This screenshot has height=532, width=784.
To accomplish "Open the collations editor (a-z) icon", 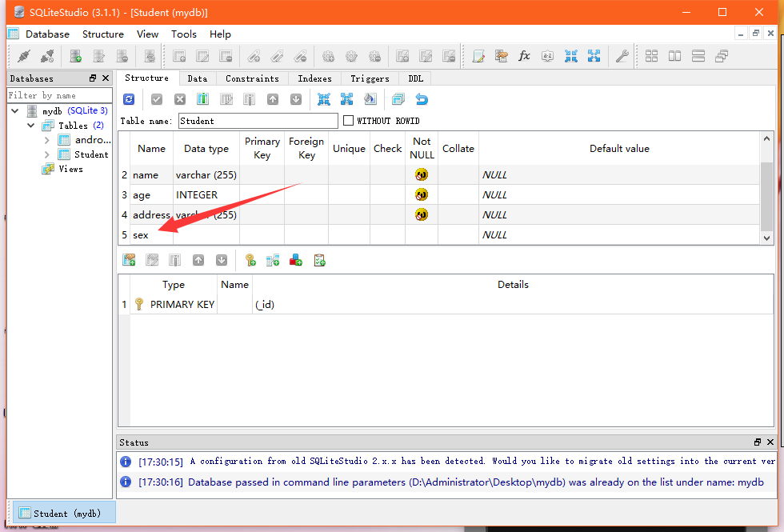I will 547,56.
